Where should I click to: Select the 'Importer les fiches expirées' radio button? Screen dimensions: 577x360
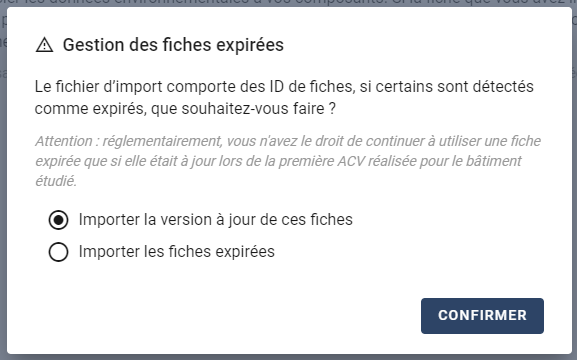click(x=59, y=252)
